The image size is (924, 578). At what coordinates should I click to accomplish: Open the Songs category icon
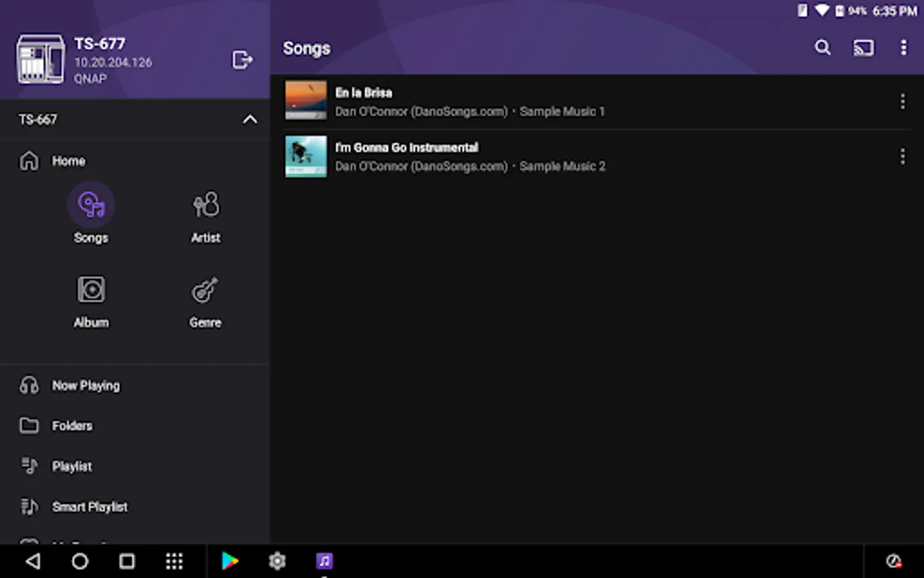tap(91, 206)
